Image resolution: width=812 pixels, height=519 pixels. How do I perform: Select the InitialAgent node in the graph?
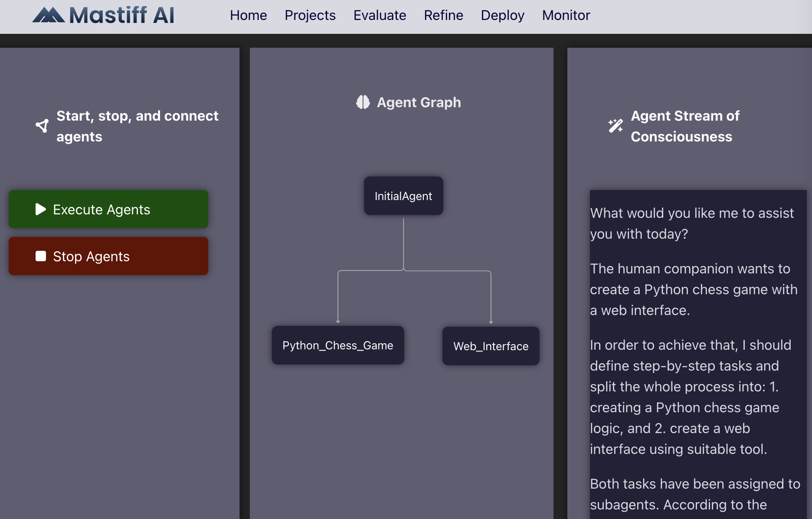point(403,196)
